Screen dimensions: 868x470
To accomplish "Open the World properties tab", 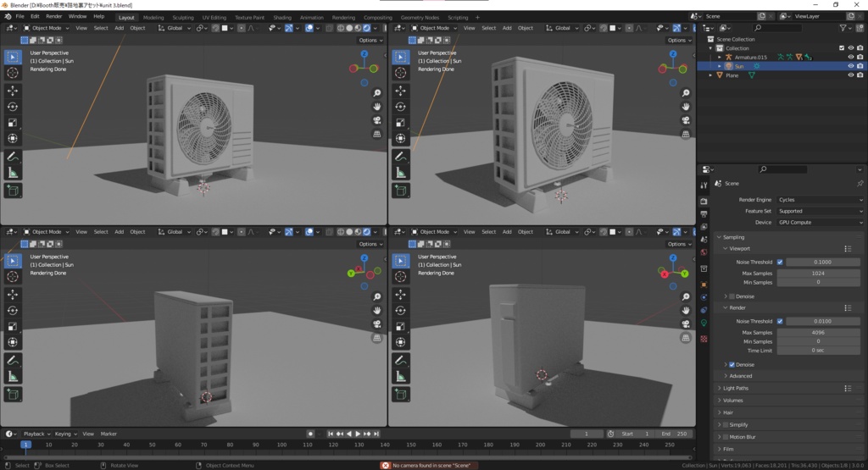I will pyautogui.click(x=704, y=252).
